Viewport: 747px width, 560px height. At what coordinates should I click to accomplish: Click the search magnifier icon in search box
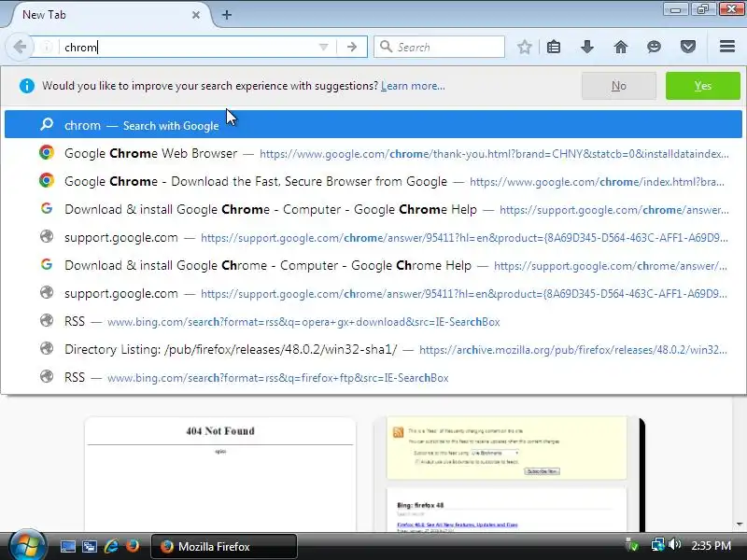pos(386,47)
